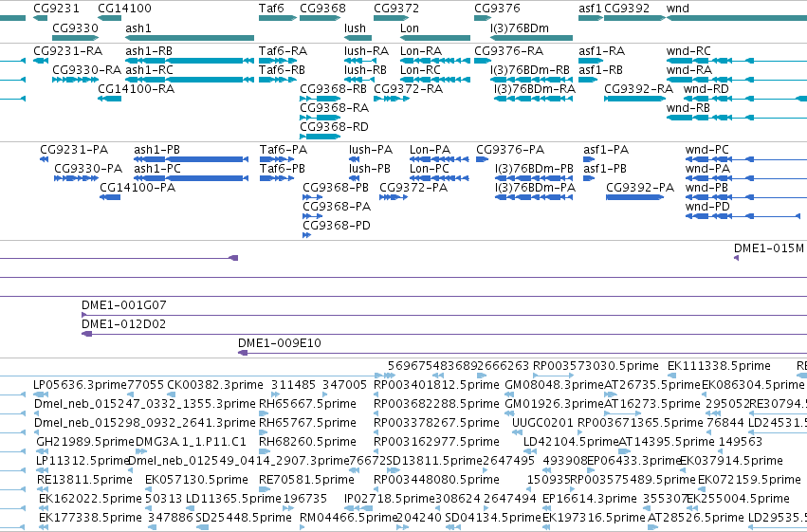This screenshot has width=807, height=532.
Task: Click the l(3)76BDm gene label
Action: [520, 28]
